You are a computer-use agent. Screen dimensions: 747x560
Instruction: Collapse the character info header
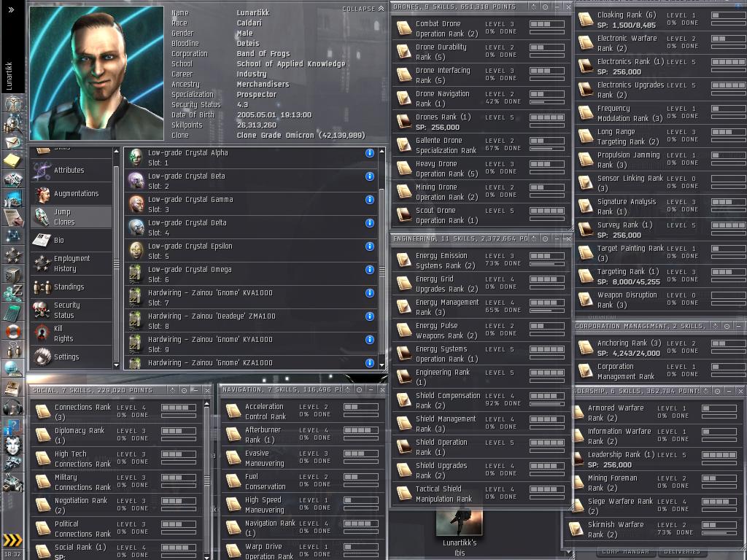tap(363, 9)
